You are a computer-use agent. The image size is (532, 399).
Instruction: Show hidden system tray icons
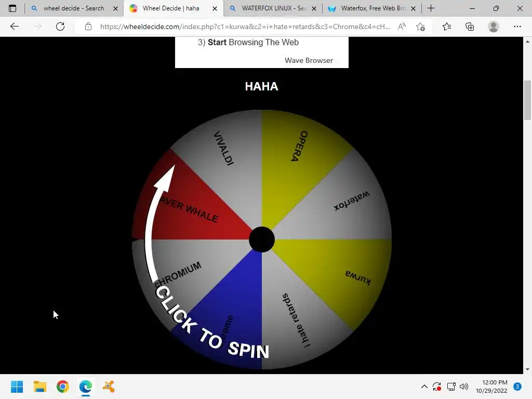pos(424,387)
